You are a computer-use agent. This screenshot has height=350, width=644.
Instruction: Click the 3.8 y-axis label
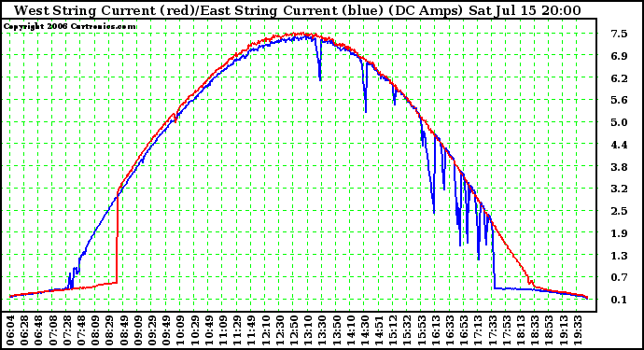pos(619,167)
